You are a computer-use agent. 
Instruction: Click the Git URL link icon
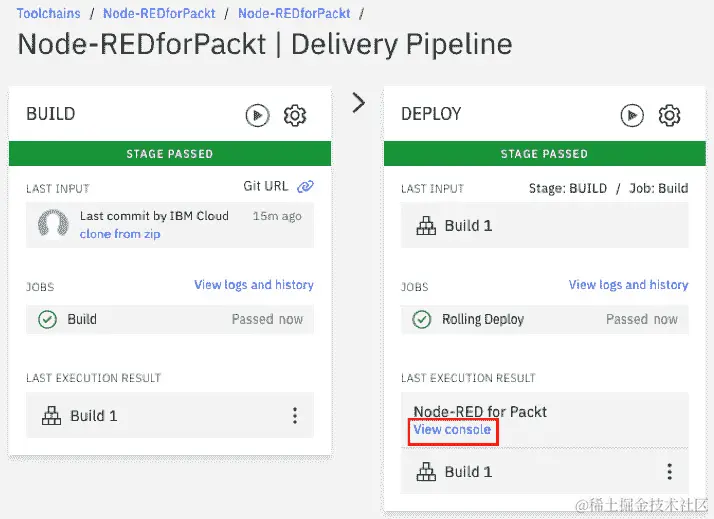[x=305, y=186]
